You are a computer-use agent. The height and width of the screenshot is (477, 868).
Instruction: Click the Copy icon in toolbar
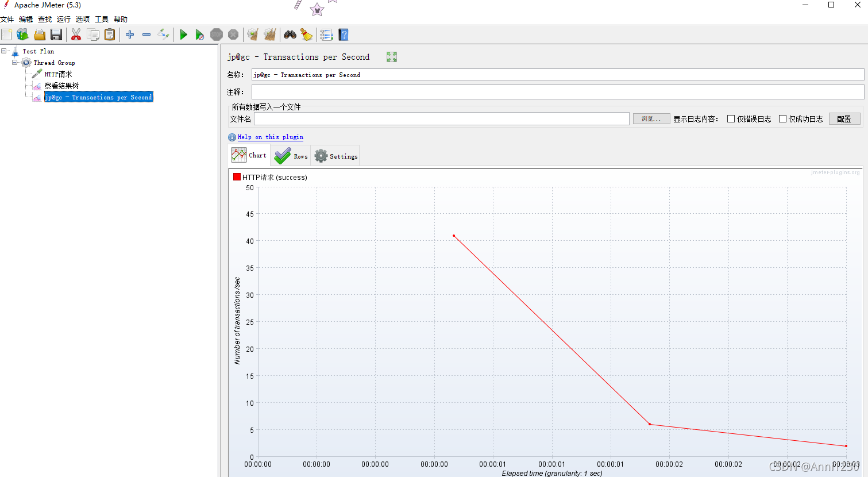[x=93, y=35]
